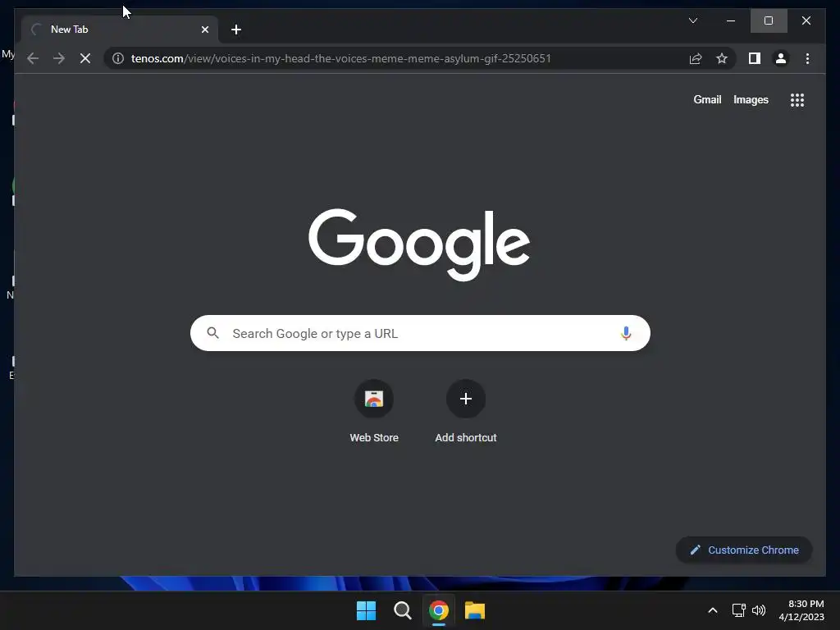Open Gmail link
This screenshot has width=840, height=630.
coord(707,99)
